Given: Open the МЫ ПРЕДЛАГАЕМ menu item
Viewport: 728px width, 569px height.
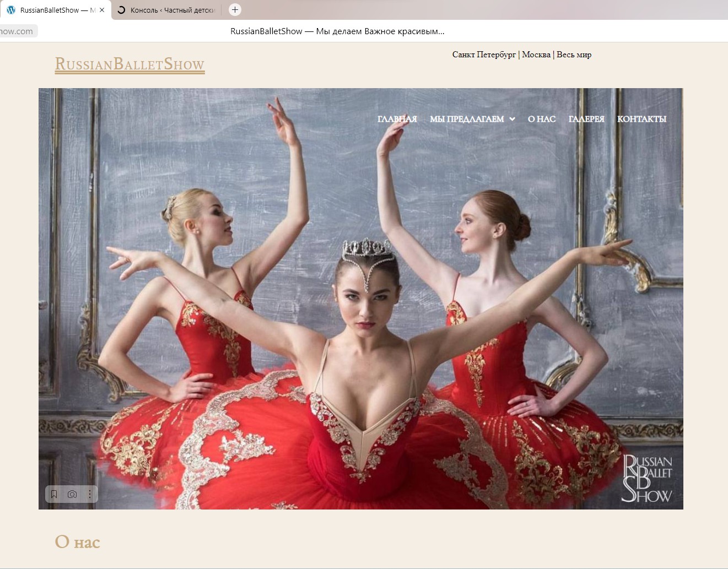Looking at the screenshot, I should tap(467, 119).
